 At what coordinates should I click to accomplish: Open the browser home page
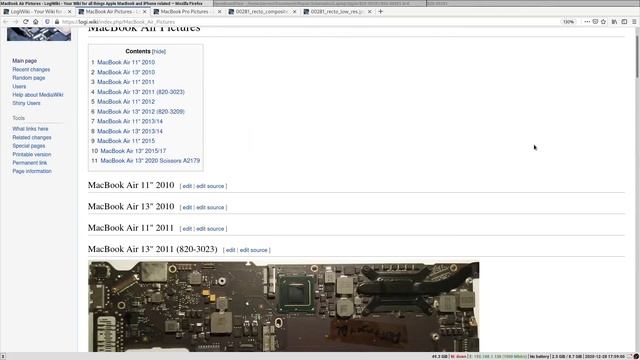[x=36, y=22]
